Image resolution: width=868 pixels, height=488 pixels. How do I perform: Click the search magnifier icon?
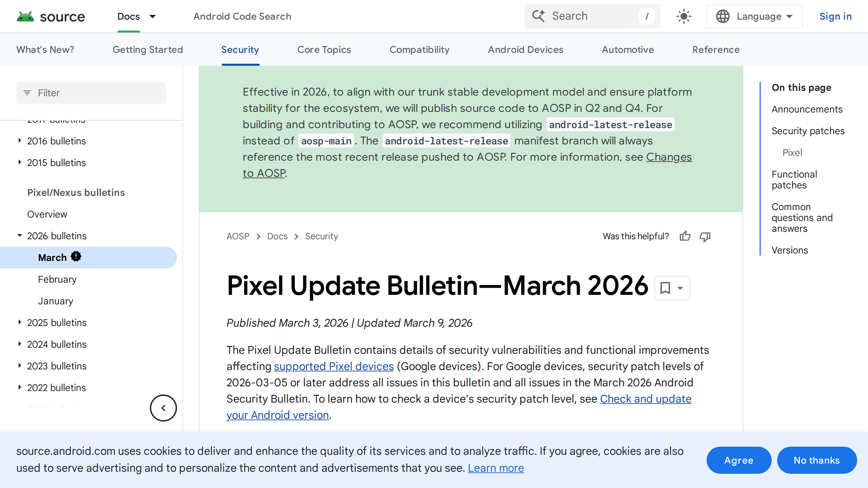point(538,16)
